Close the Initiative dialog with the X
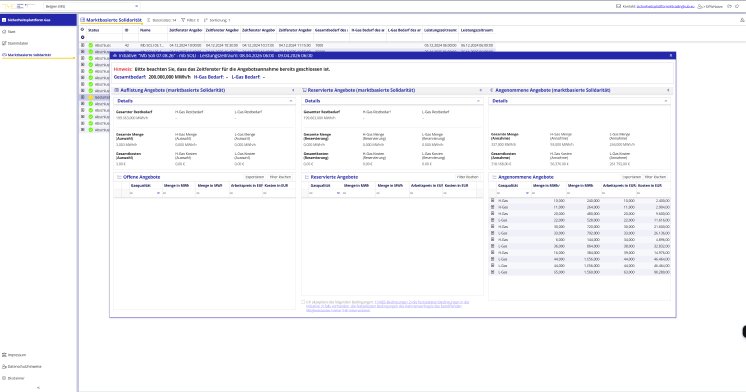Image resolution: width=746 pixels, height=392 pixels. [671, 56]
